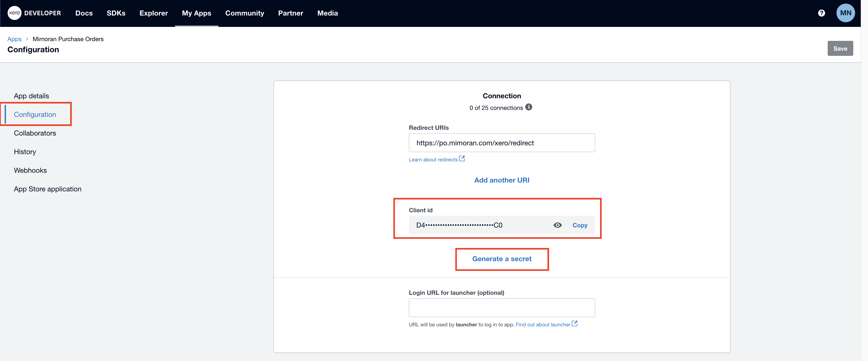The image size is (868, 361).
Task: Open Find out about launcher link
Action: [546, 325]
